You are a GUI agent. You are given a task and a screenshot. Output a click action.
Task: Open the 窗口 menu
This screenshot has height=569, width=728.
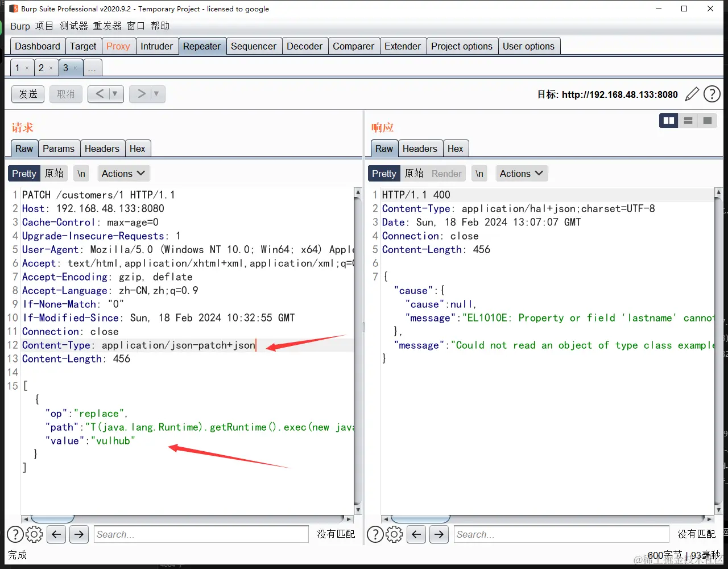coord(136,26)
